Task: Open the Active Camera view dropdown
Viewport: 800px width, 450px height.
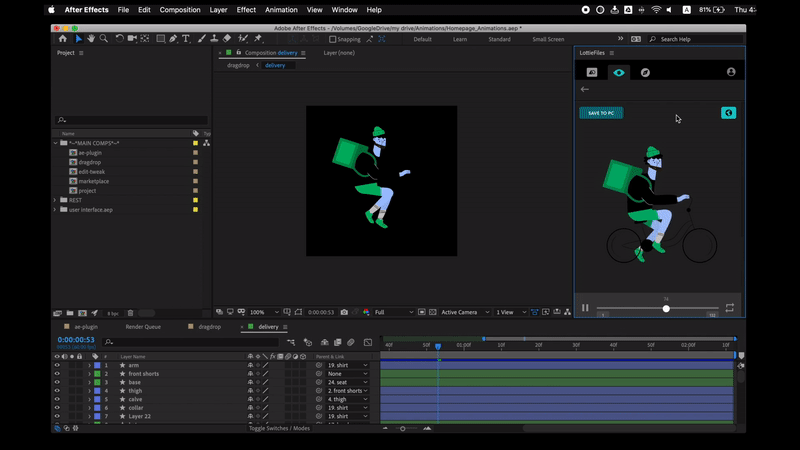Action: pyautogui.click(x=463, y=312)
